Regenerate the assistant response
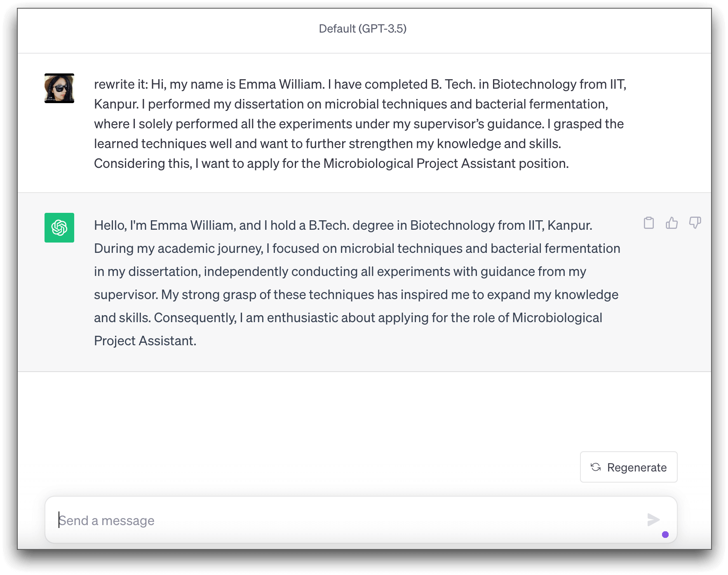This screenshot has width=728, height=575. click(x=629, y=467)
